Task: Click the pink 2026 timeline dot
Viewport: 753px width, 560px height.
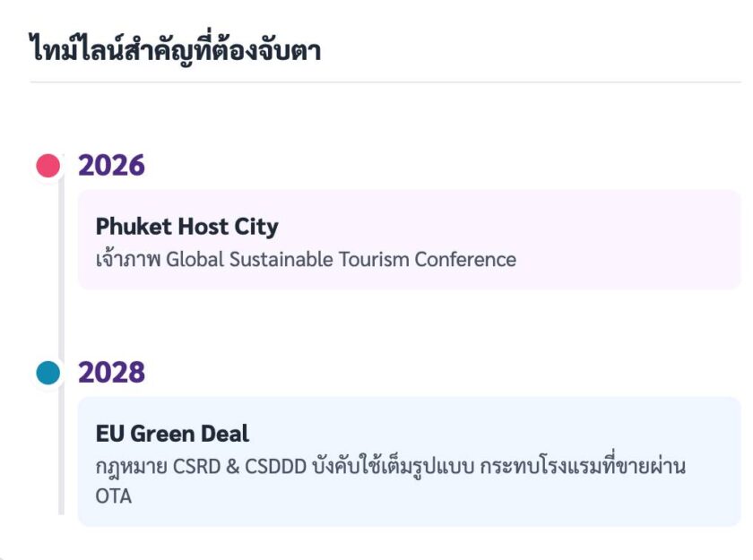Action: 48,166
